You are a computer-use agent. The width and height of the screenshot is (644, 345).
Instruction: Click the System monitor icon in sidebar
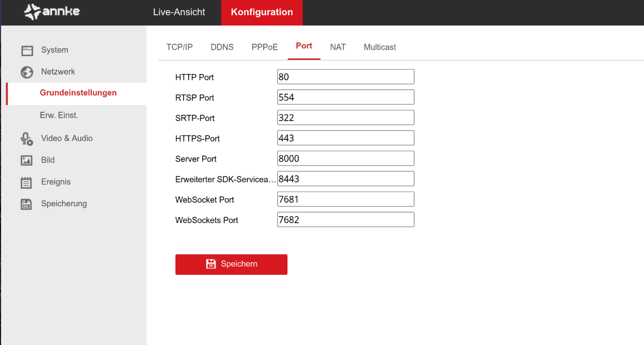27,51
